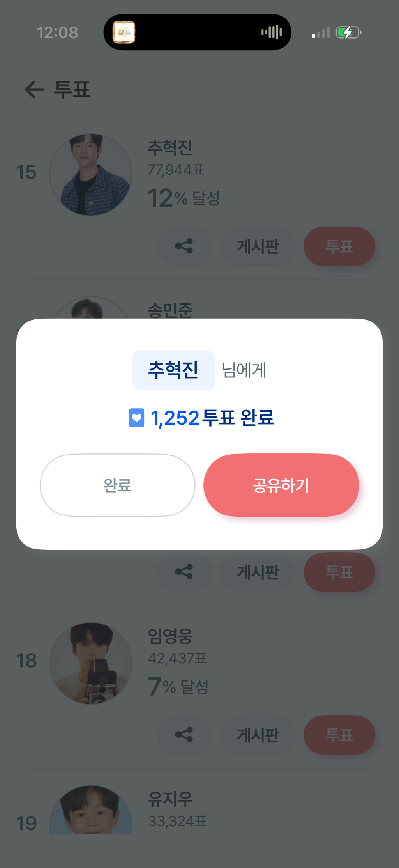The height and width of the screenshot is (868, 399).
Task: Tap share icon for 임영웅
Action: pyautogui.click(x=184, y=735)
